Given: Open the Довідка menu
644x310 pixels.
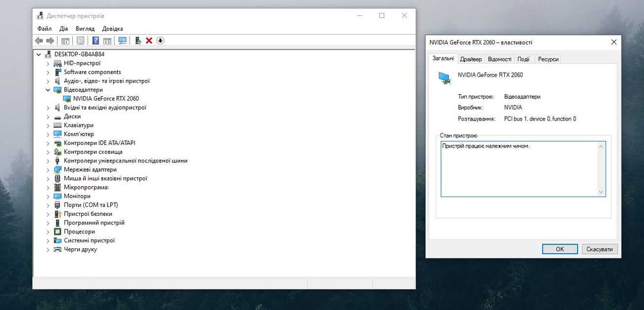Looking at the screenshot, I should (x=113, y=29).
